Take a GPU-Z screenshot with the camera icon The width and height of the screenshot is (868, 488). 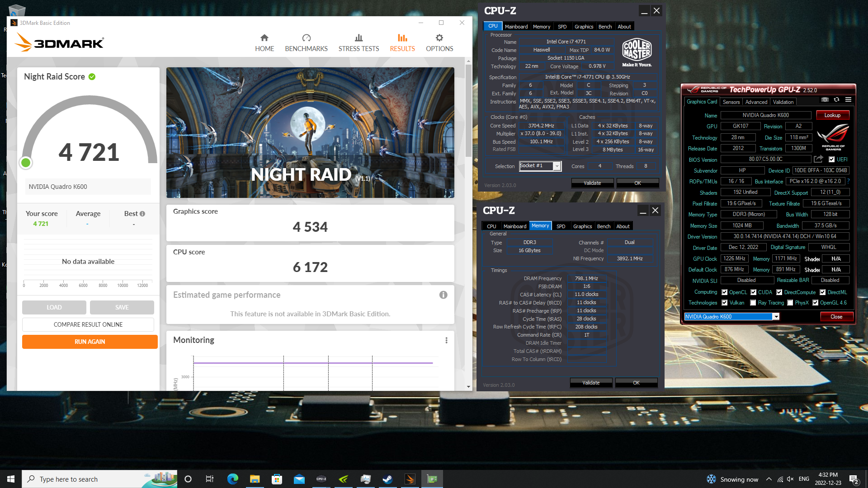click(825, 99)
